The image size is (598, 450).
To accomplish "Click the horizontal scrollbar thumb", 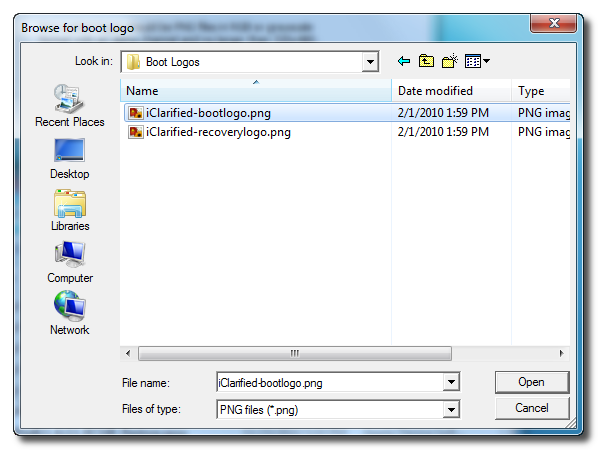I will (295, 354).
